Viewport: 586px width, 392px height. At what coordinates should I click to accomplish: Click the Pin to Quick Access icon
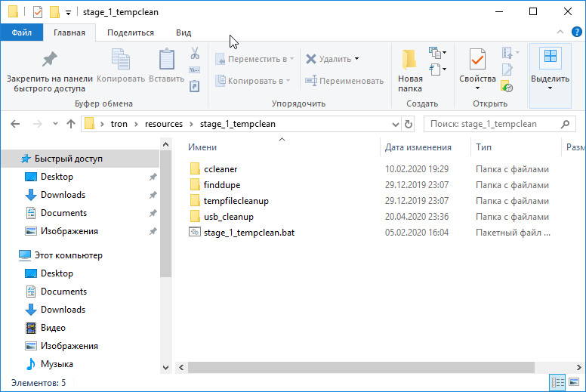pos(49,59)
